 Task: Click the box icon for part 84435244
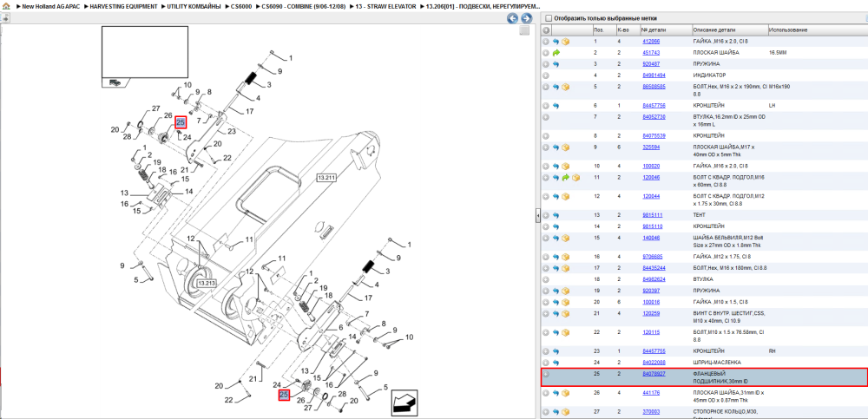(x=566, y=268)
